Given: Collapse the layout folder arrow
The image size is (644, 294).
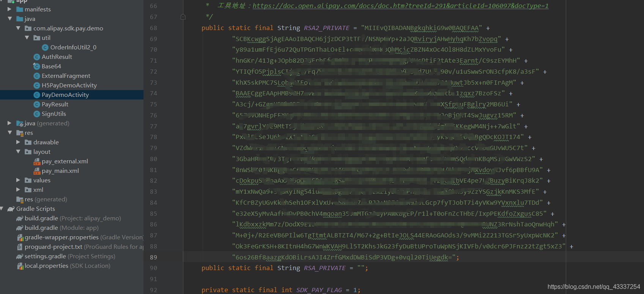Looking at the screenshot, I should click(x=18, y=152).
